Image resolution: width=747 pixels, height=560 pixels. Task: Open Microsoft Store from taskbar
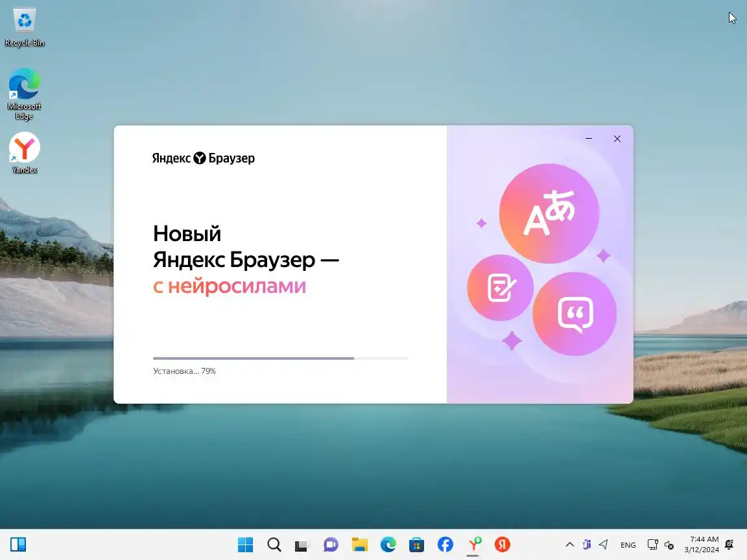point(416,544)
